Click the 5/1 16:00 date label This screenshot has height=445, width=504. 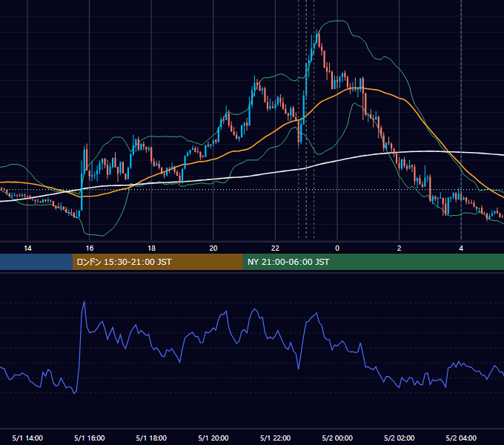coord(90,438)
